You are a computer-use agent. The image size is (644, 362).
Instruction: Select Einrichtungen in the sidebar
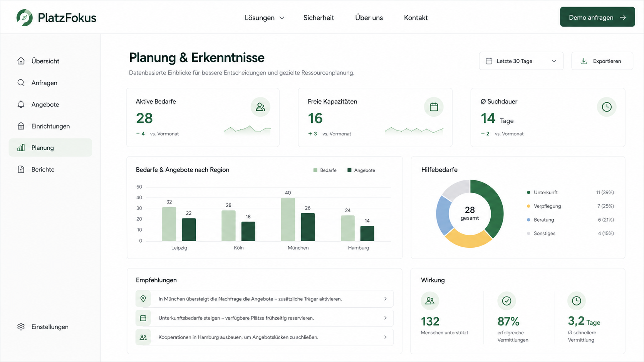(x=50, y=126)
